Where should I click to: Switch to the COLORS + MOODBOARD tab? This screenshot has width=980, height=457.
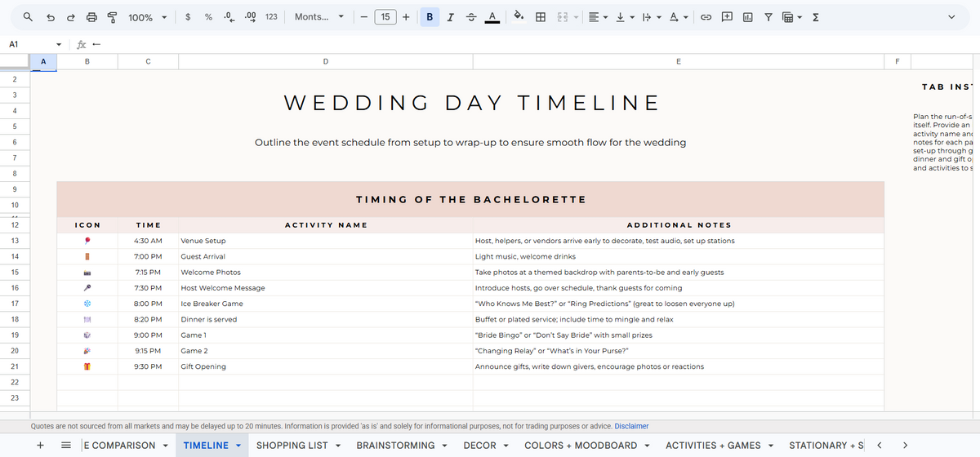581,446
